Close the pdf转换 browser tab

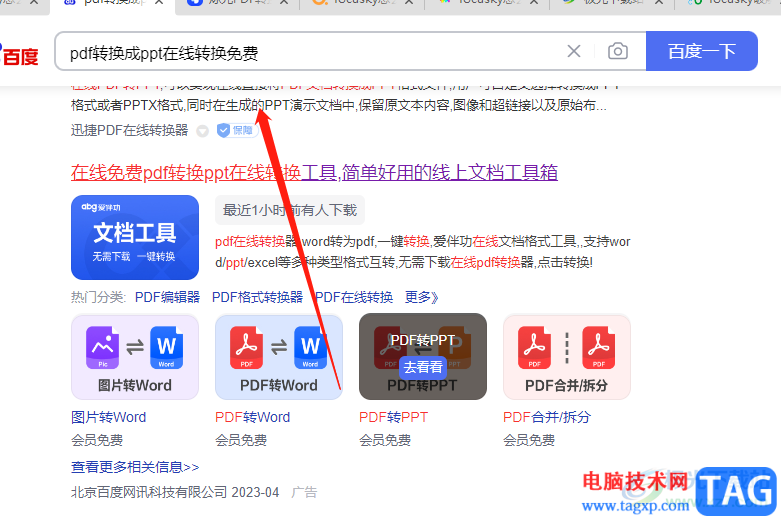[159, 2]
